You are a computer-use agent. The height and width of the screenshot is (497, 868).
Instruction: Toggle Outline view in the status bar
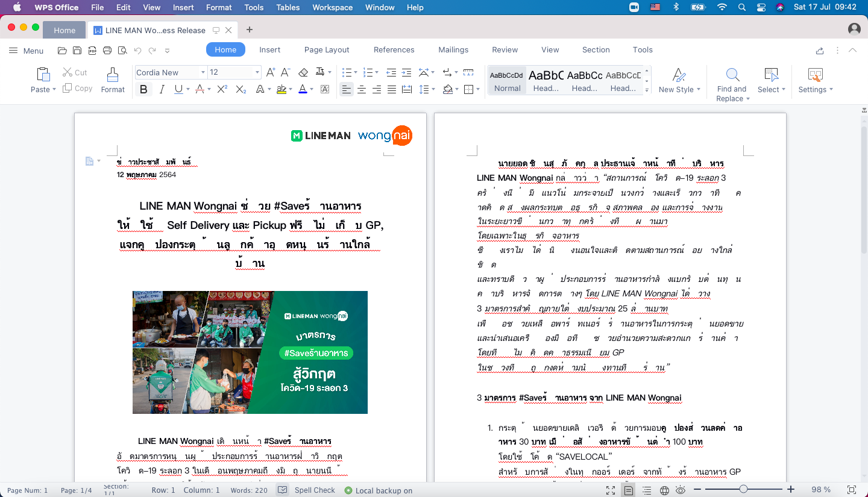[x=647, y=490]
